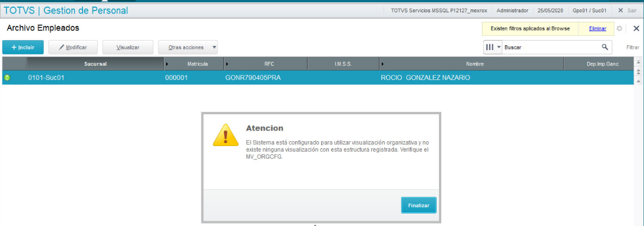The height and width of the screenshot is (226, 644).
Task: Click the magnifier search icon
Action: click(605, 47)
